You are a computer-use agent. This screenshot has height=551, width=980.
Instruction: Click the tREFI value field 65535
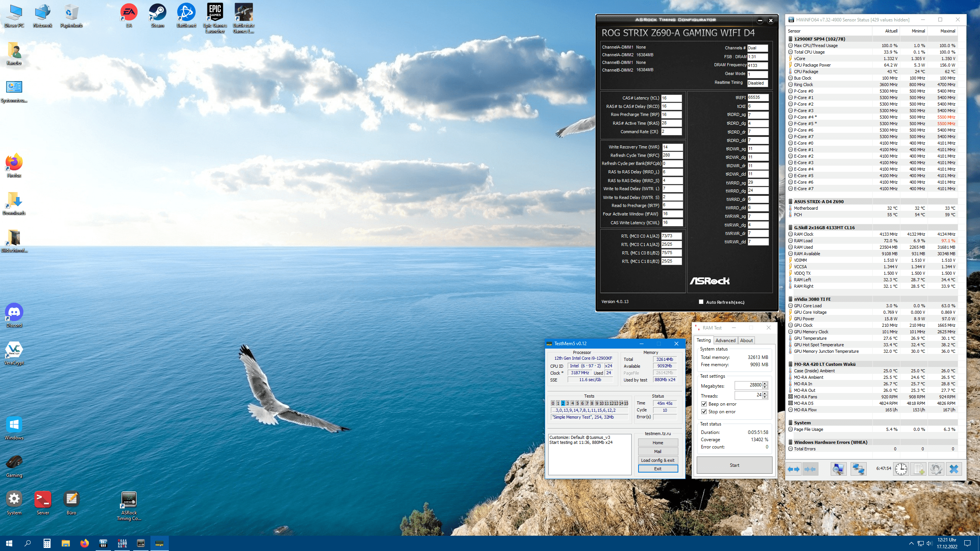[758, 98]
